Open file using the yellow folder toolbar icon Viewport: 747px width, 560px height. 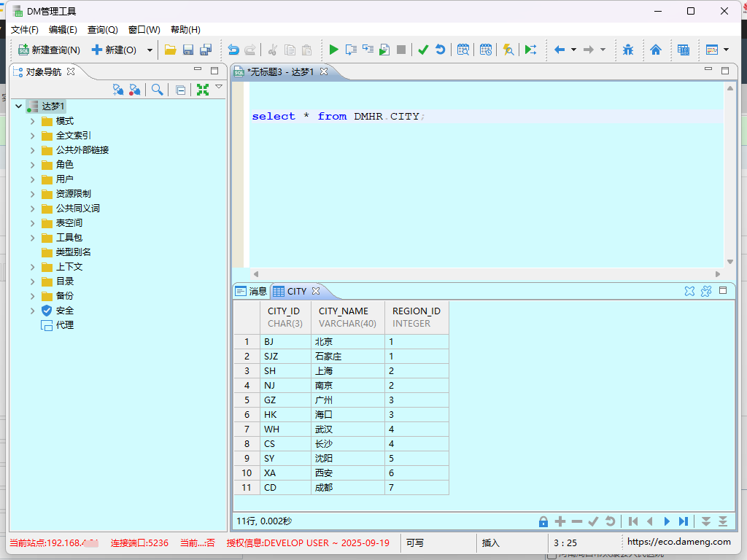pyautogui.click(x=170, y=50)
